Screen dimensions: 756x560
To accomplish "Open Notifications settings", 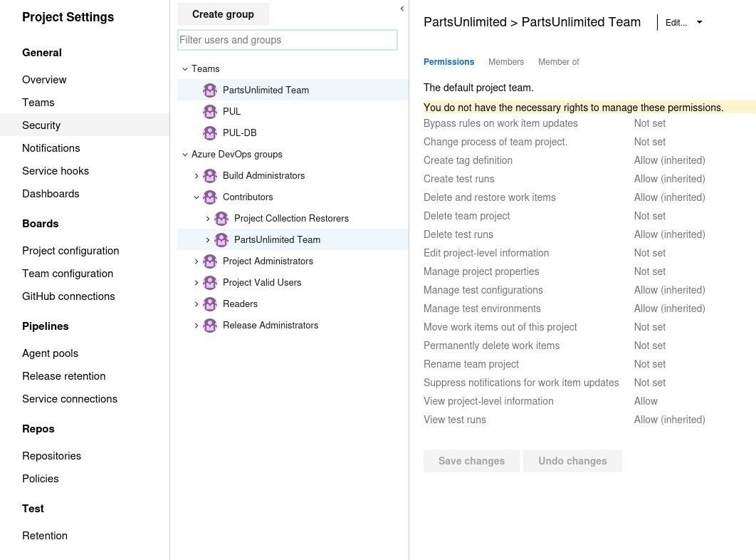I will coord(51,148).
